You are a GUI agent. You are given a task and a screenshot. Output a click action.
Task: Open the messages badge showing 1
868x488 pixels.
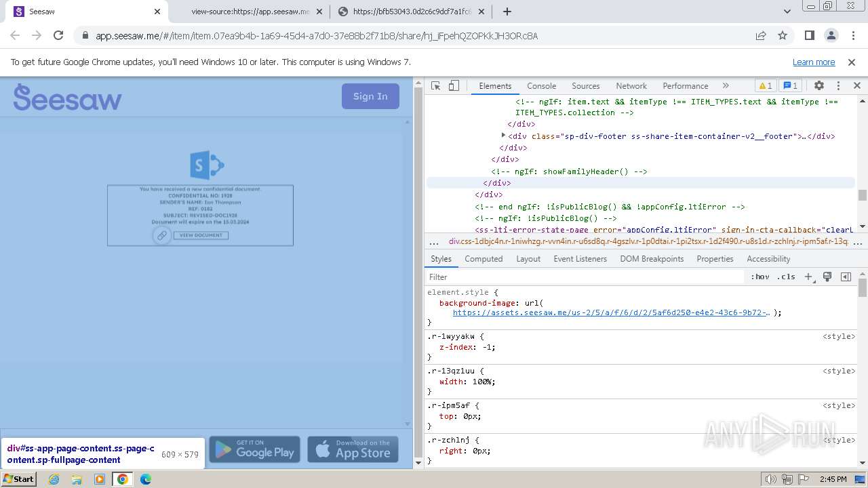click(x=790, y=86)
